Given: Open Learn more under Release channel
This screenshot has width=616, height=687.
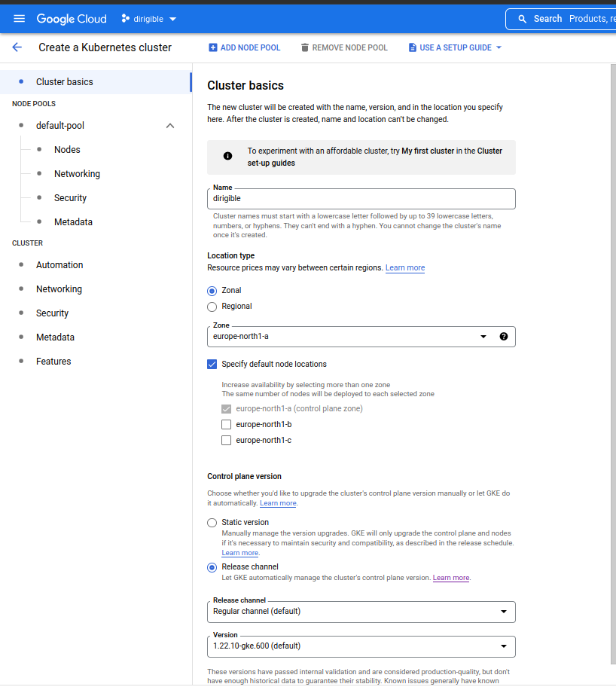Looking at the screenshot, I should pyautogui.click(x=451, y=578).
